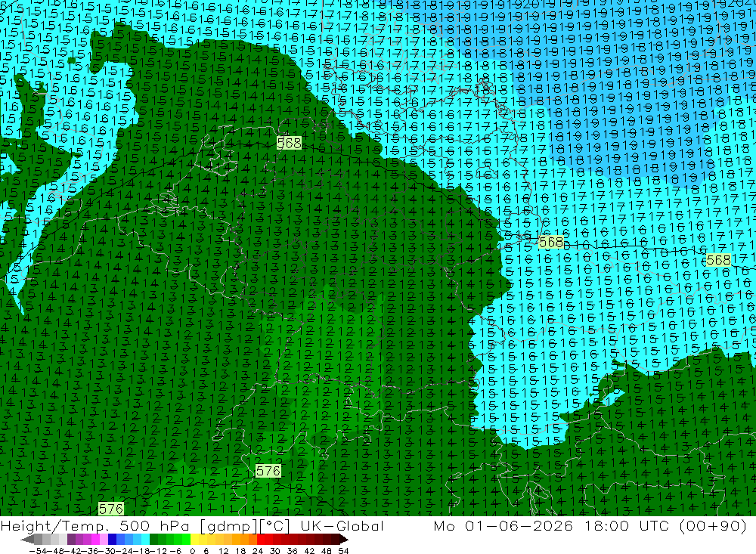Viewport: 756px width, 554px height.
Task: Click the dark maroon arrow at legend's hot end
Action: pos(343,540)
